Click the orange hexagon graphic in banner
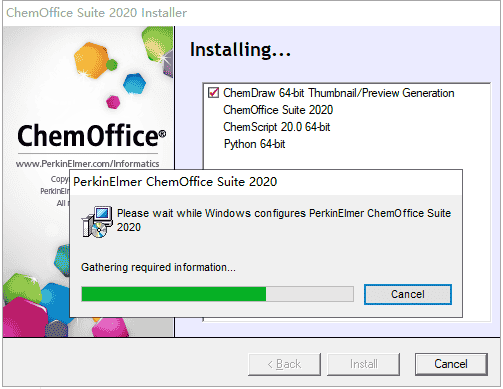 (x=91, y=60)
